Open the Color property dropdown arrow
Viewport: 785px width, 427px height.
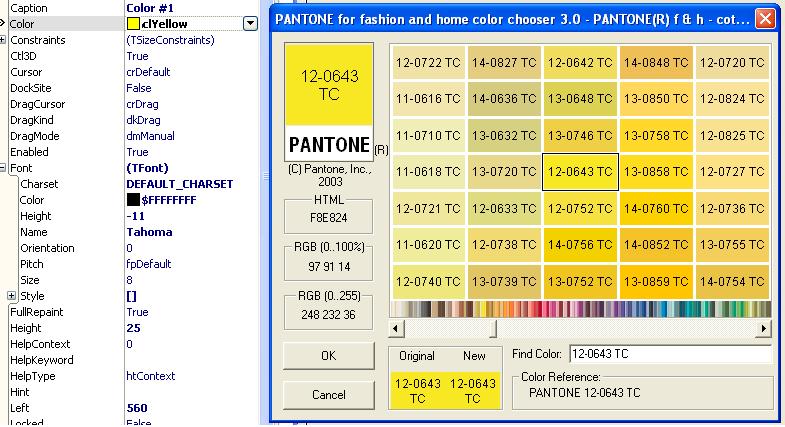tap(250, 24)
